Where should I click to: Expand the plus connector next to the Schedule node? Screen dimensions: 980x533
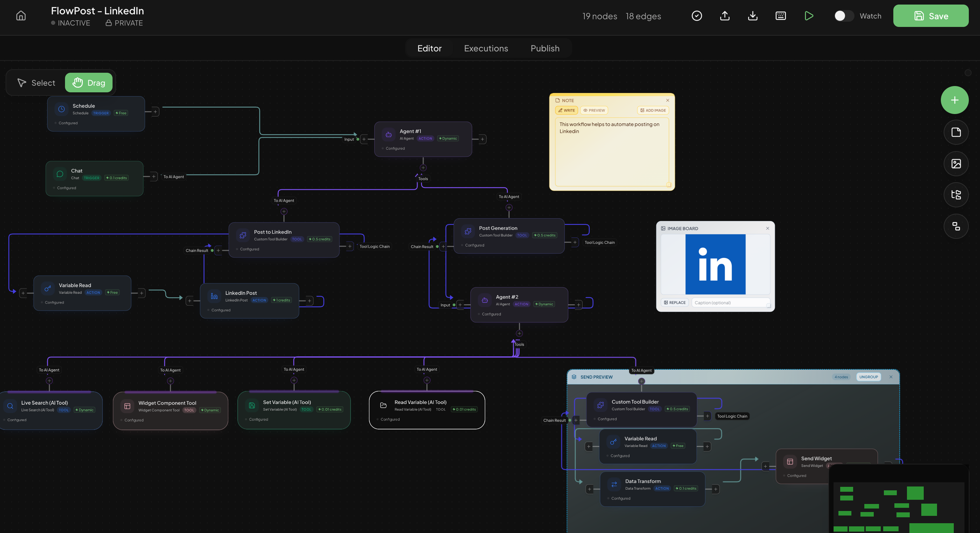155,112
